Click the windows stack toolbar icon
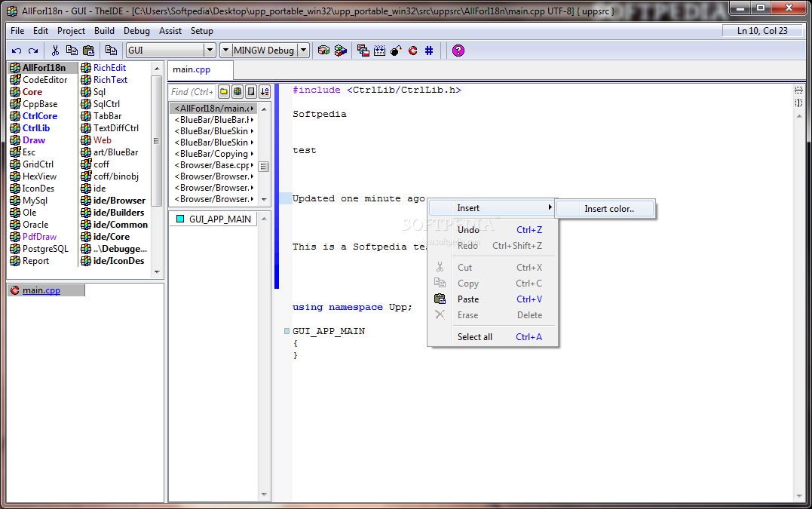 point(363,51)
